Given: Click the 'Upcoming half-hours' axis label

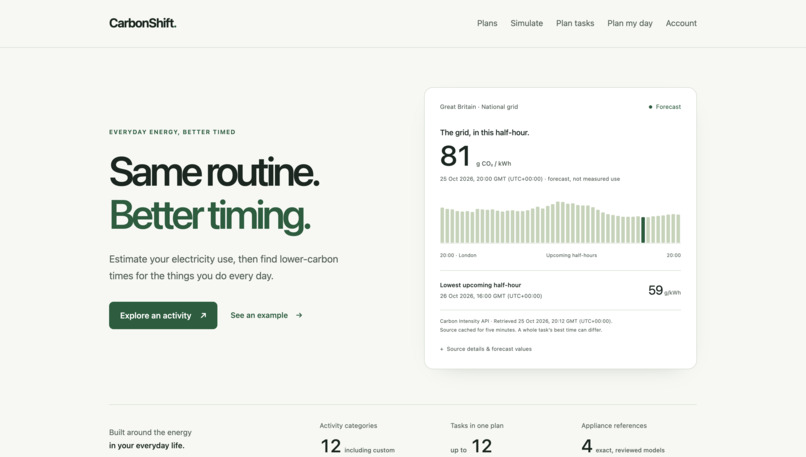Looking at the screenshot, I should tap(571, 255).
